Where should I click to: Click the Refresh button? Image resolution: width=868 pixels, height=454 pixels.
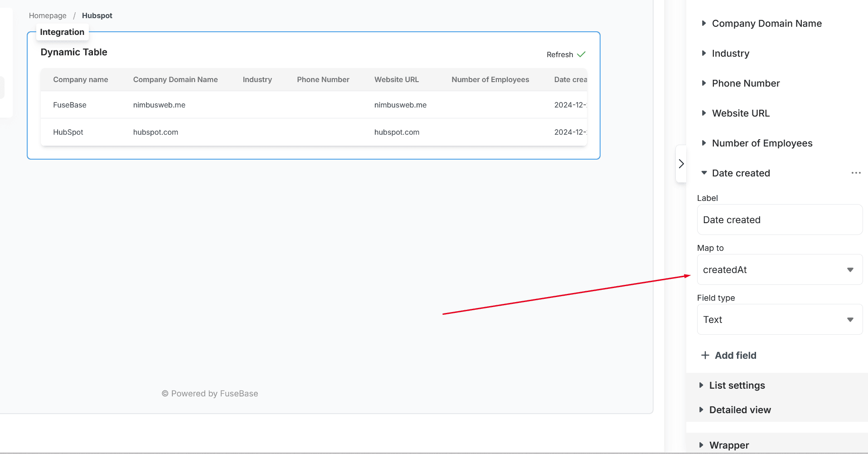(566, 54)
